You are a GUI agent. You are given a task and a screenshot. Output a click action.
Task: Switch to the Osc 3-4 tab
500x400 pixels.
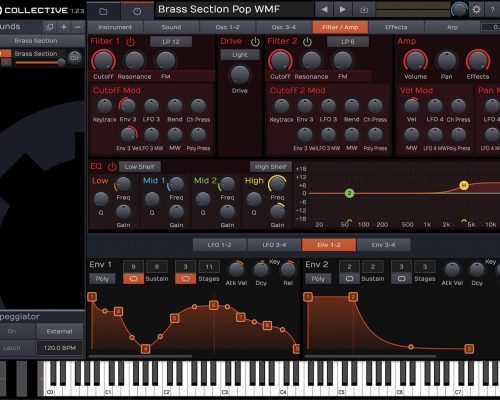click(284, 27)
